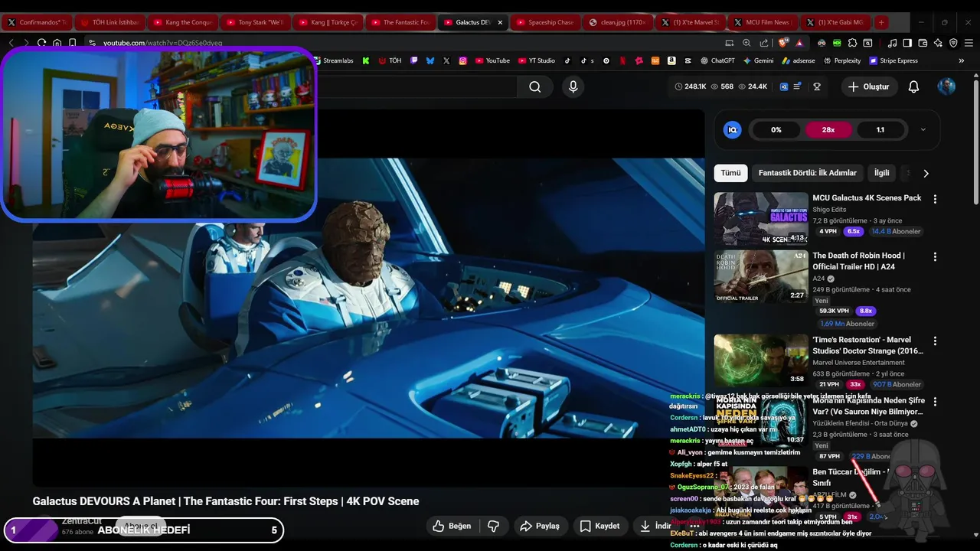Click the share-page icon in the toolbar
This screenshot has width=980, height=551.
tap(764, 43)
